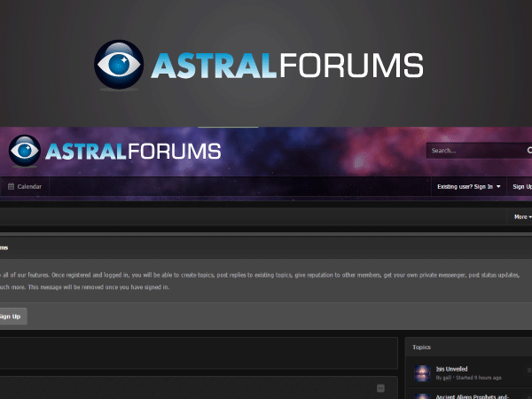Open the Ancient Aliens Prophets topic
The image size is (532, 399).
click(472, 396)
